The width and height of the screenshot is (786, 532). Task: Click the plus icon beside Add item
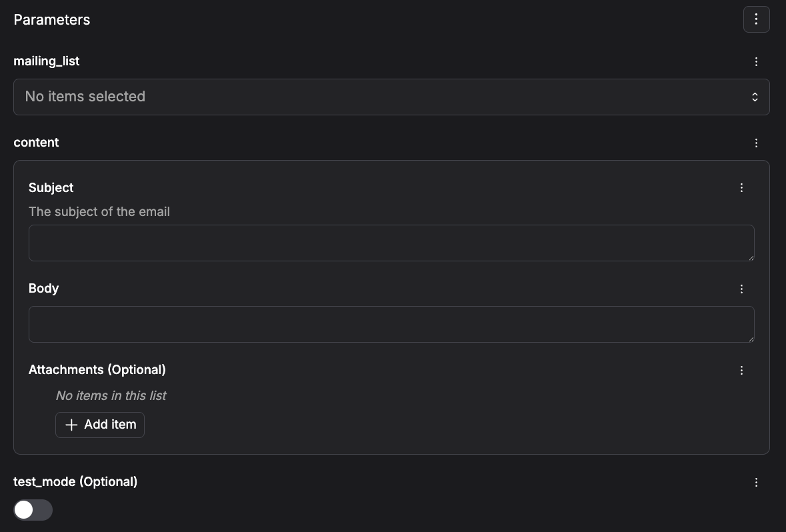71,425
